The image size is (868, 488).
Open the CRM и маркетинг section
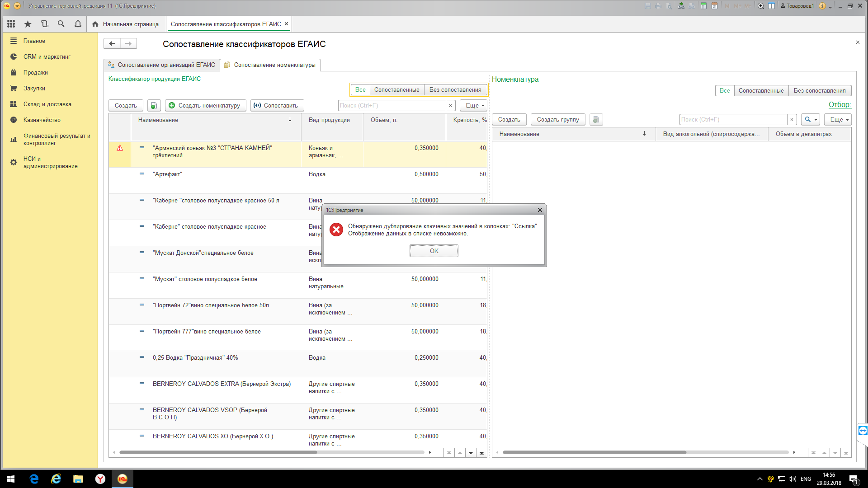point(47,57)
